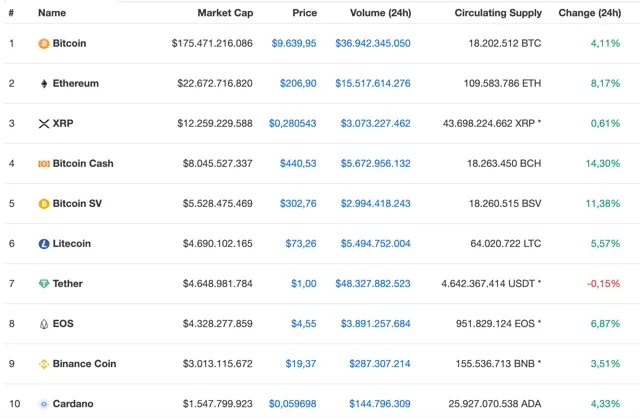This screenshot has height=419, width=640.
Task: Open the Cardano name link
Action: pos(73,403)
